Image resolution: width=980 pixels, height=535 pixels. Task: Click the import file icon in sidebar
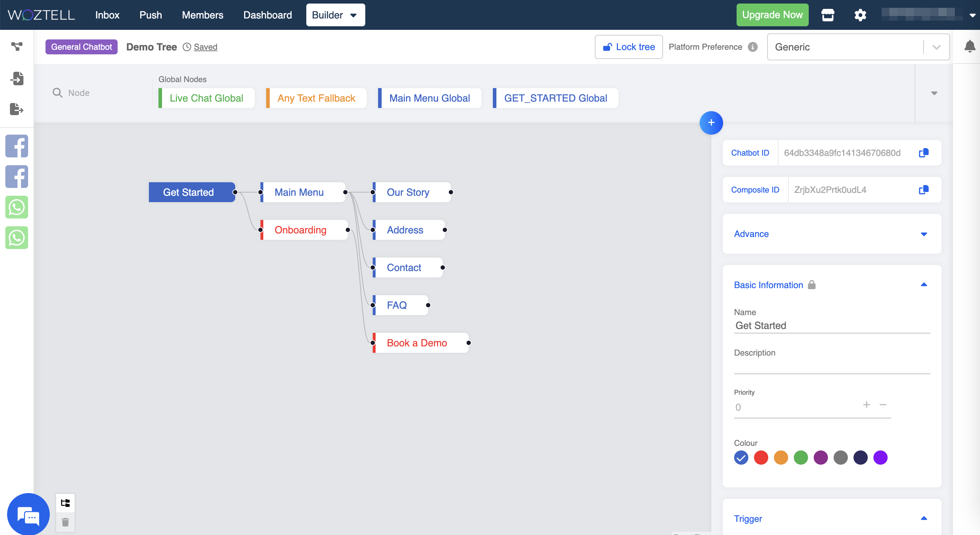[17, 78]
